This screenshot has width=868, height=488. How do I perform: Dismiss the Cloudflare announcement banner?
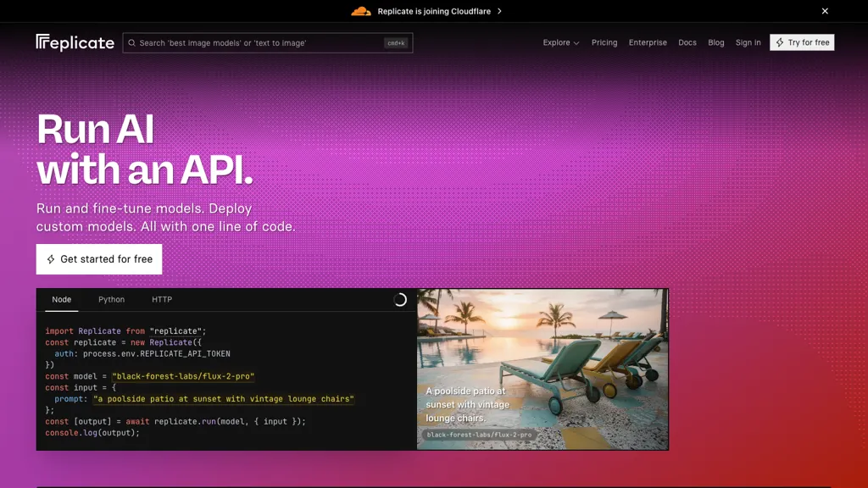pos(825,11)
